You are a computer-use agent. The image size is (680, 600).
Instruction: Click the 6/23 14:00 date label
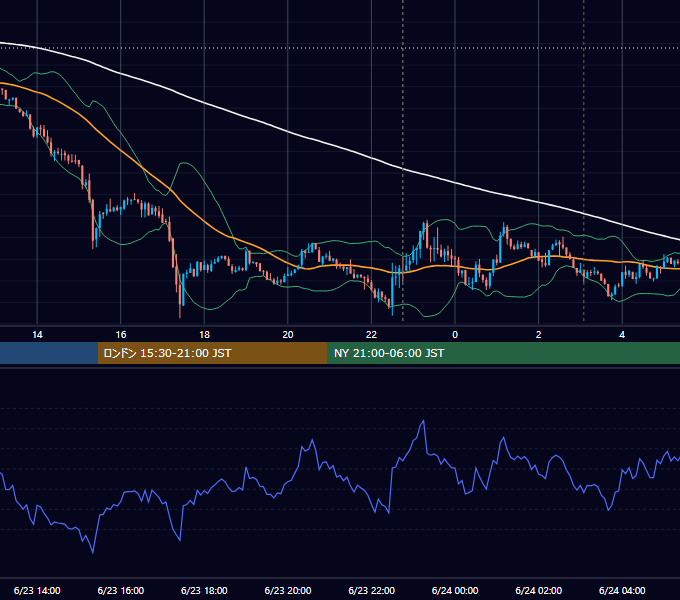click(x=37, y=590)
